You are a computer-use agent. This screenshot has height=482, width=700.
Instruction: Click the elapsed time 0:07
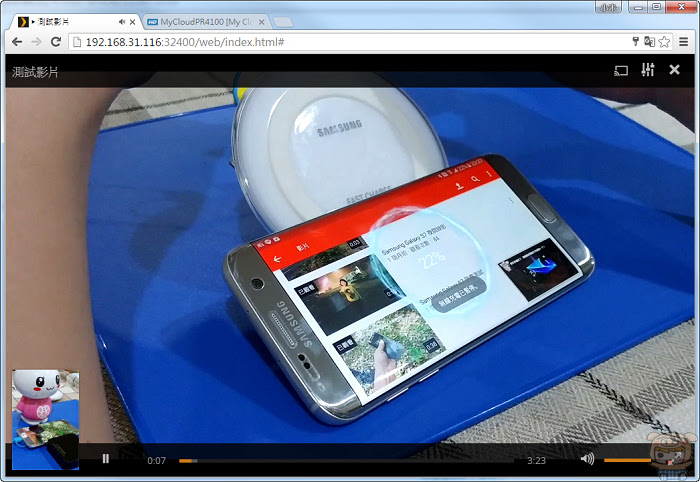pos(157,461)
